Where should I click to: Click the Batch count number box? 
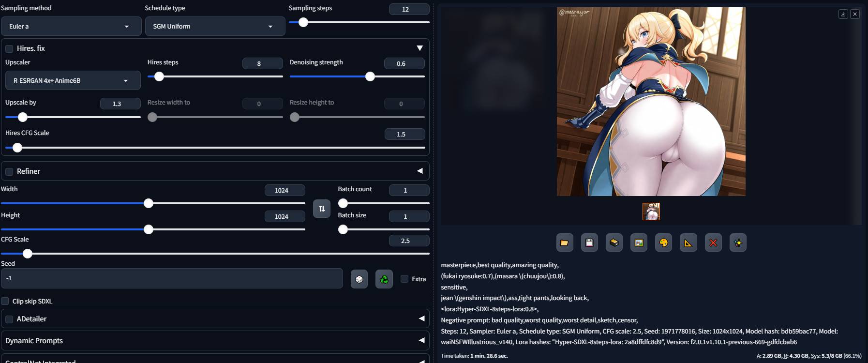(x=409, y=190)
